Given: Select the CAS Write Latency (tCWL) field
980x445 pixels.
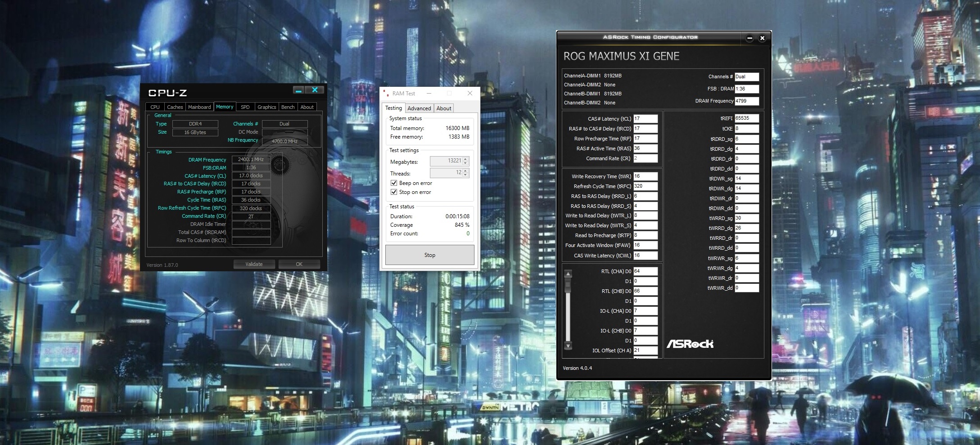Looking at the screenshot, I should click(x=646, y=256).
